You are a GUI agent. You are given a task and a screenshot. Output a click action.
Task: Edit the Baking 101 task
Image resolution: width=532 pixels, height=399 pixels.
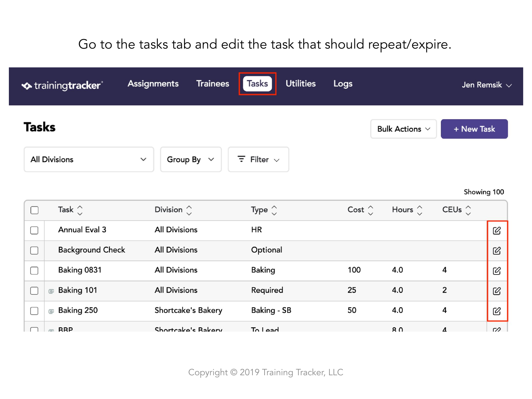click(x=497, y=291)
